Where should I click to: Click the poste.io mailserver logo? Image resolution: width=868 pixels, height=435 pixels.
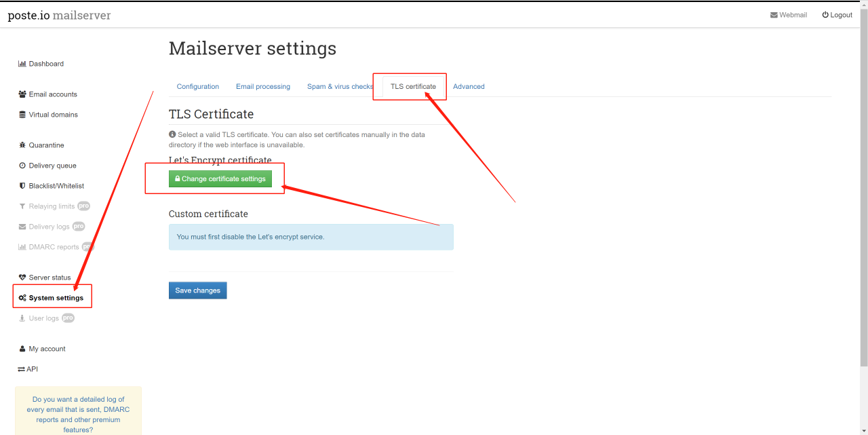click(59, 15)
